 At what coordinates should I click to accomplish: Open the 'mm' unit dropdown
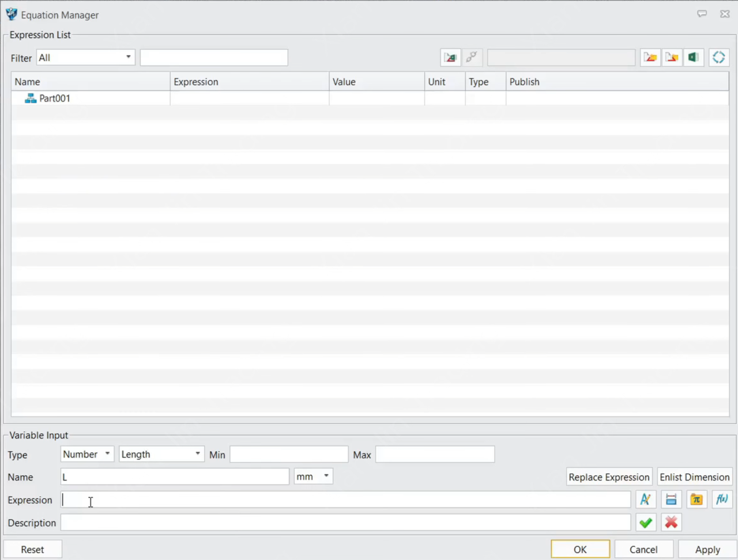pos(313,476)
